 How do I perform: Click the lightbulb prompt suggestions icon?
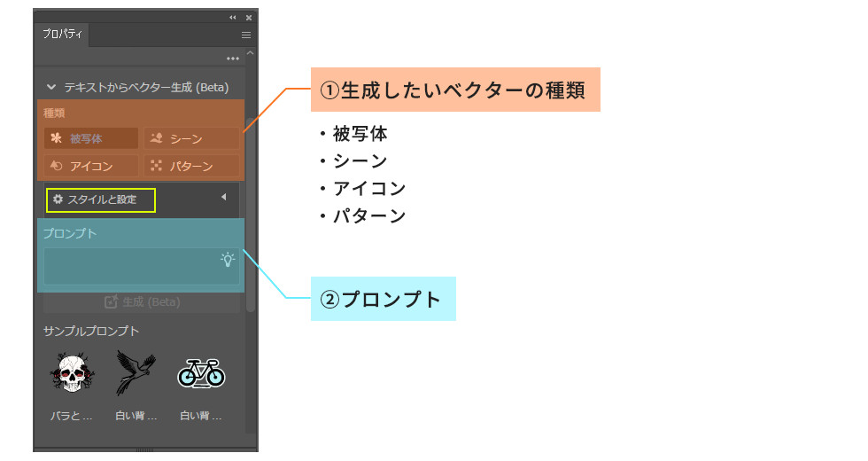[228, 259]
